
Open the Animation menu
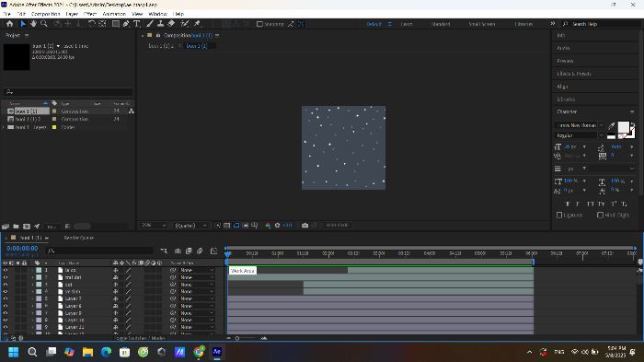114,14
